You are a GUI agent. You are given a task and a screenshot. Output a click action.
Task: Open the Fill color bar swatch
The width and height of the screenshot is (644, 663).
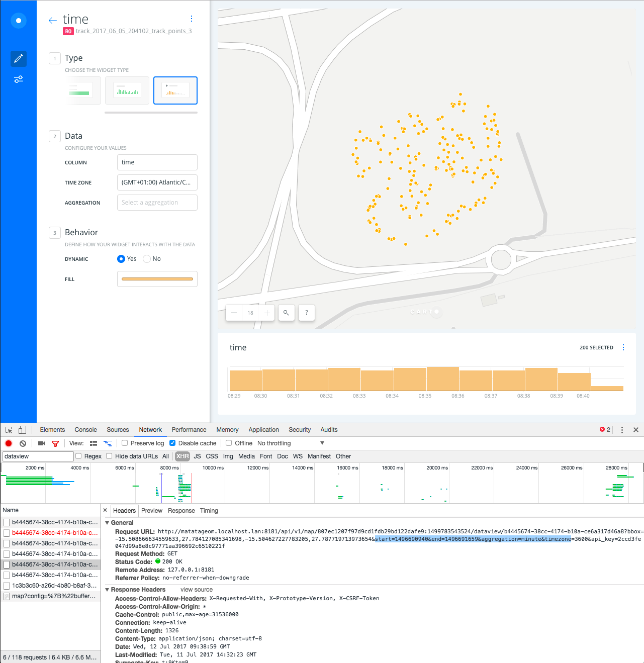157,279
